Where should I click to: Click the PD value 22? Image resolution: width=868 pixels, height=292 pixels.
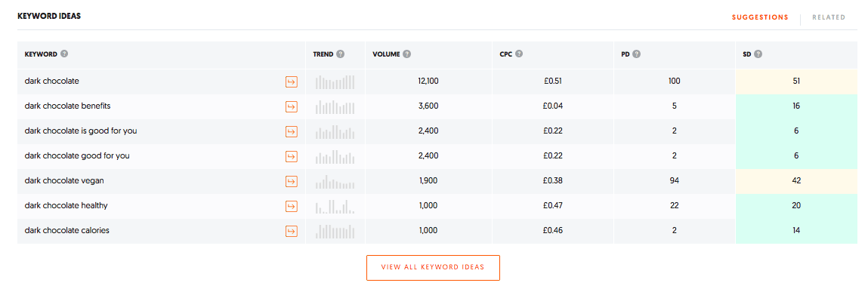[675, 206]
